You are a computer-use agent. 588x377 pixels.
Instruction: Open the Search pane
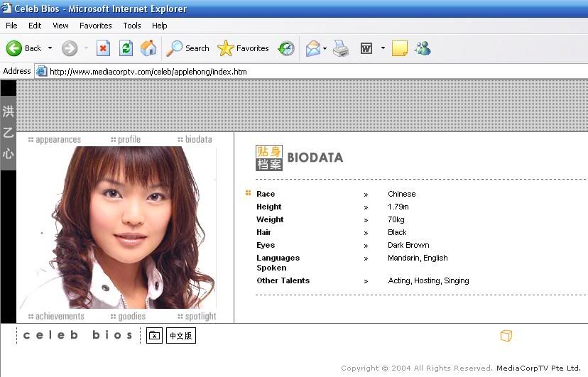[187, 48]
